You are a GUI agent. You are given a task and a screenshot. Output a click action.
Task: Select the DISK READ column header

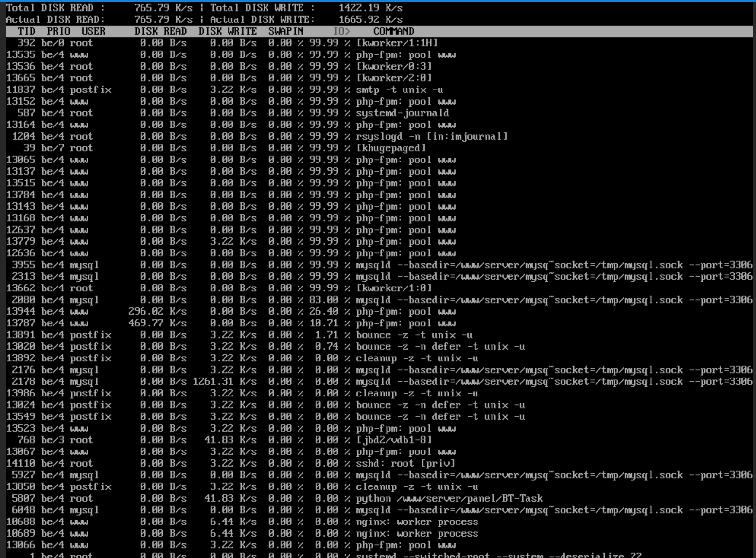160,31
